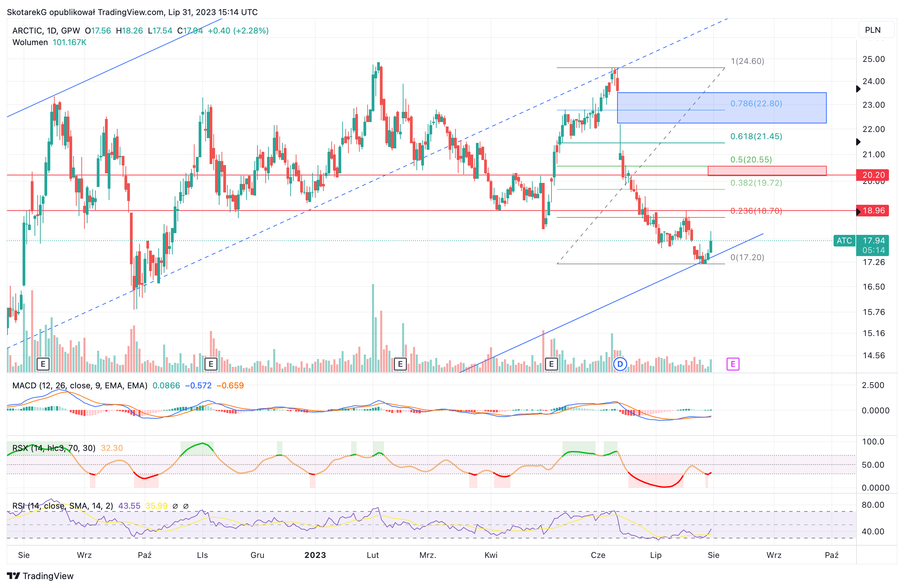Click the volume value 101.167K
Screen dimensions: 904x588
click(69, 42)
